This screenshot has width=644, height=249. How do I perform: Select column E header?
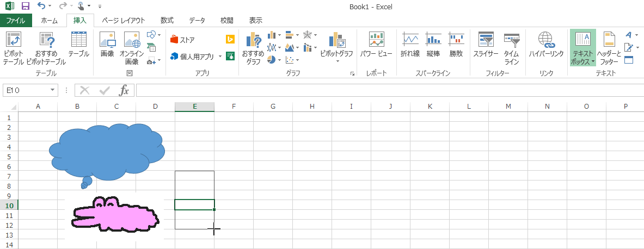click(195, 107)
